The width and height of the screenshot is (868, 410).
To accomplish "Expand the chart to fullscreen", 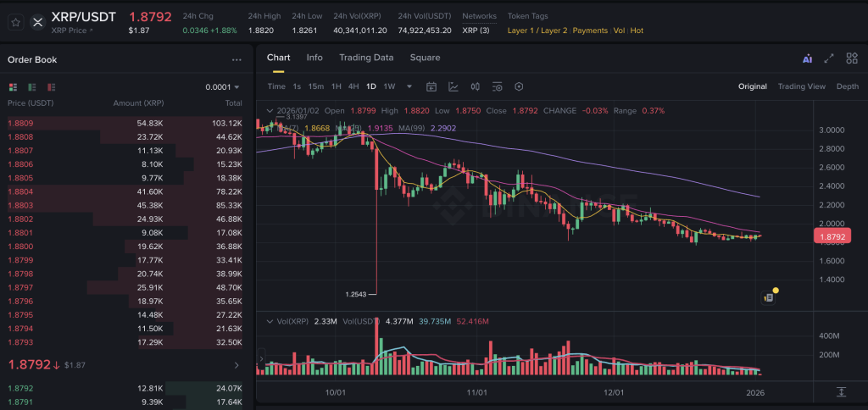I will (830, 58).
